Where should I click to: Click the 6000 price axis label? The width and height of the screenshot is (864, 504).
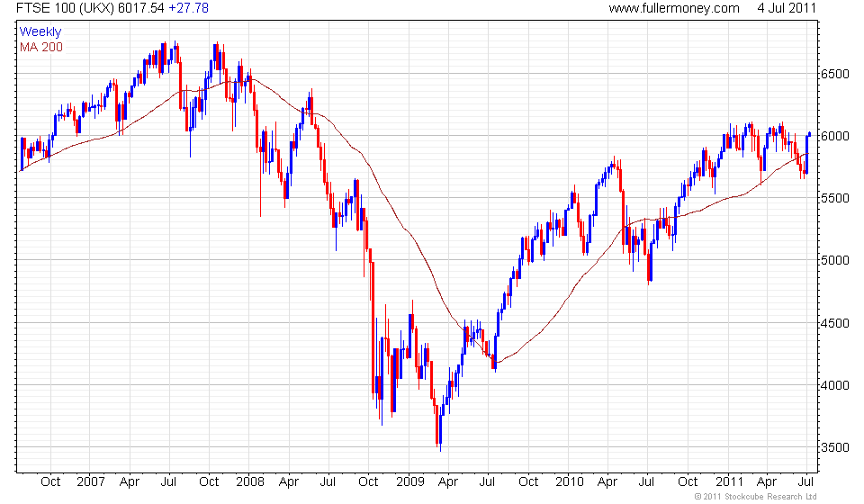click(x=835, y=136)
